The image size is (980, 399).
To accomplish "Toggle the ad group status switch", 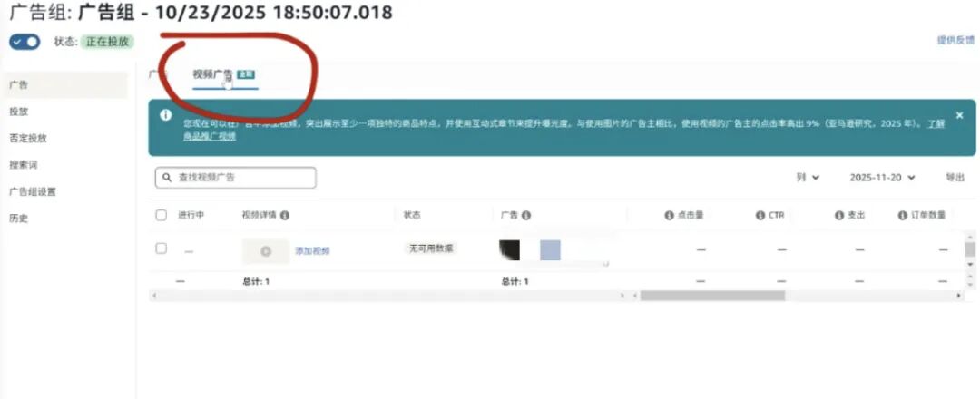I will 24,42.
